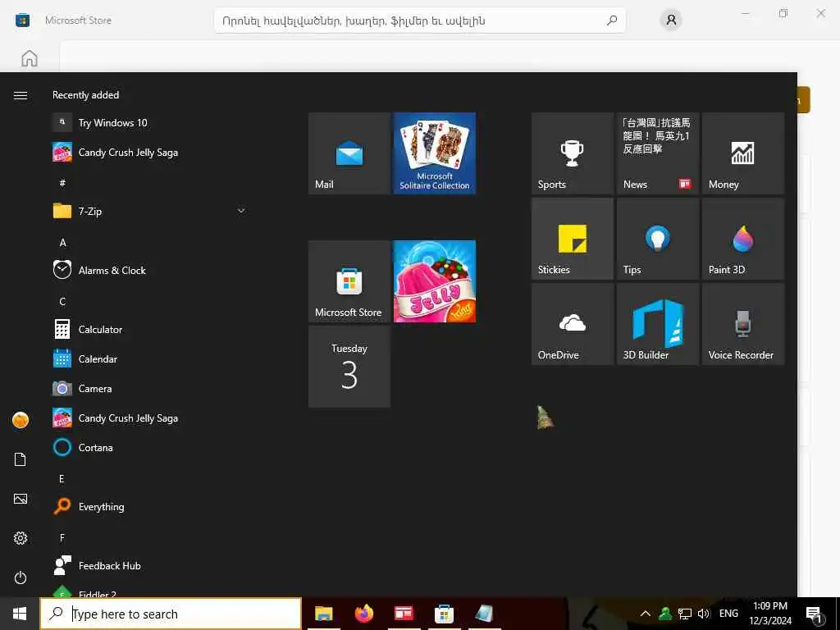840x630 pixels.
Task: Open the Microsoft Store profile account button
Action: (671, 21)
